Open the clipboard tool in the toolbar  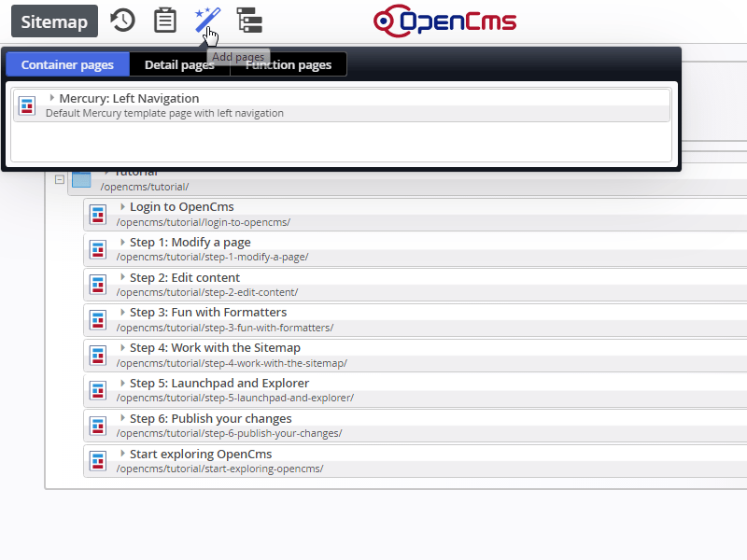[164, 20]
